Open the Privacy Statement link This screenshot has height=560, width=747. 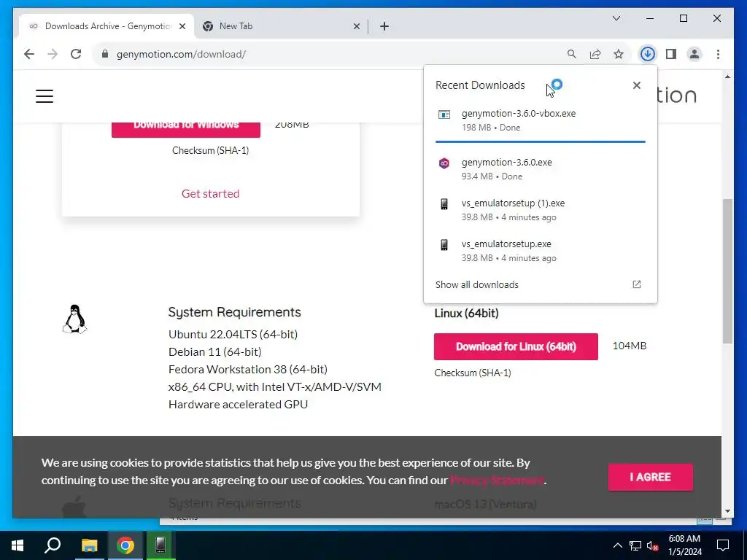pos(497,480)
